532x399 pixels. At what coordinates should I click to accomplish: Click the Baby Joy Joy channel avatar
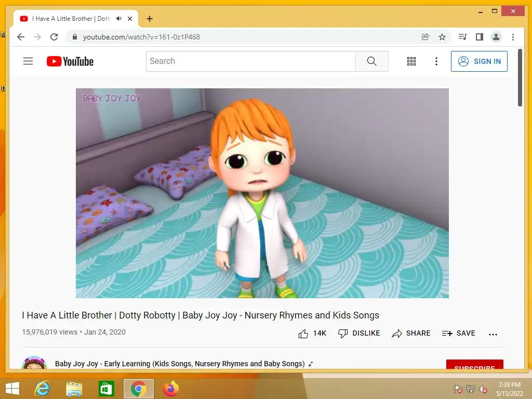coord(34,363)
